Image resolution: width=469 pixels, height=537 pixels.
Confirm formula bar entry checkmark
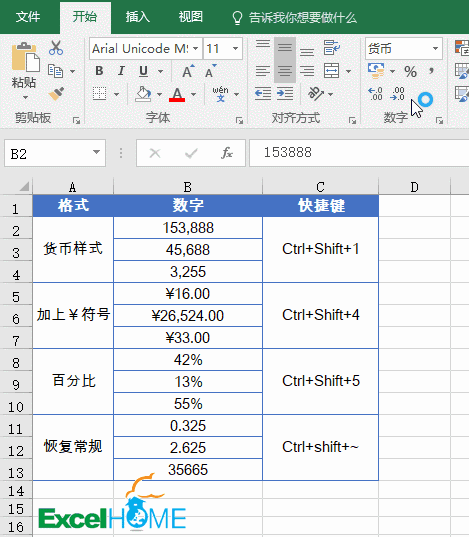click(191, 153)
